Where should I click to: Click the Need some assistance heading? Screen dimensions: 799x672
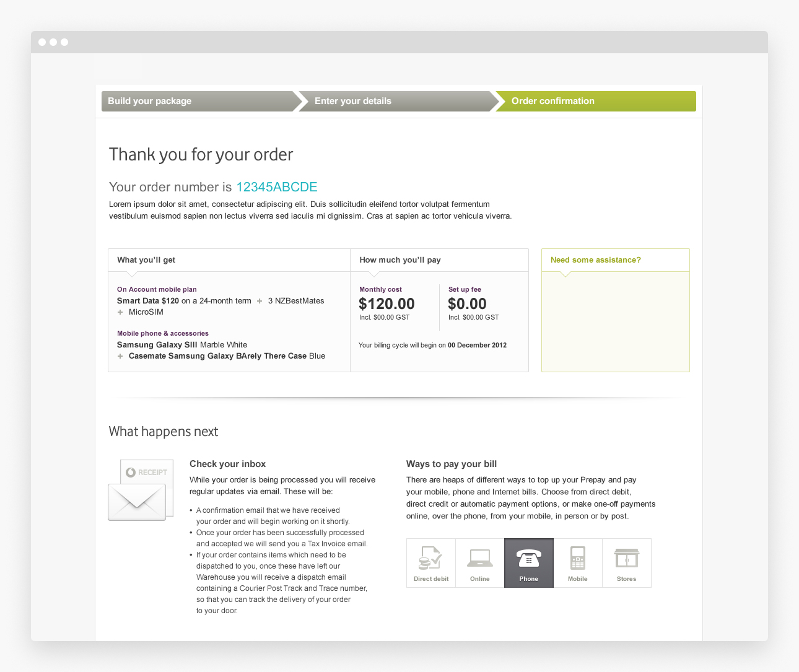[x=596, y=260]
